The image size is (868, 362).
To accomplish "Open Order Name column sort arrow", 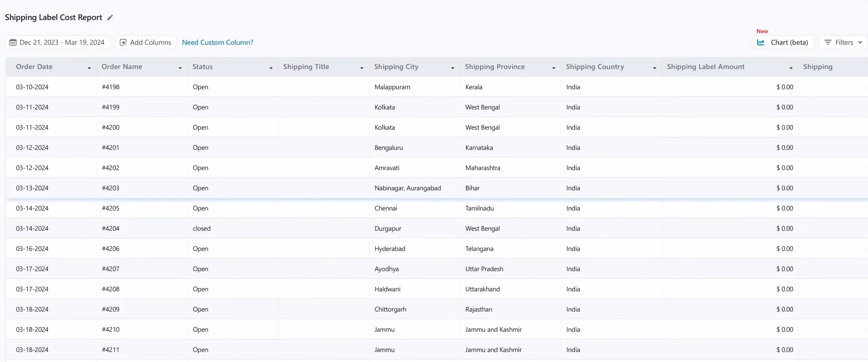I will 180,68.
